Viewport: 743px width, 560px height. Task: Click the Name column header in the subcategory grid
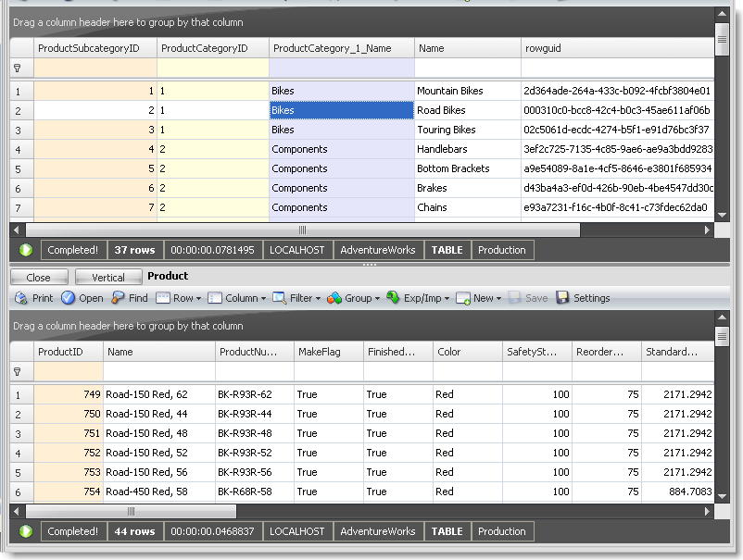468,48
